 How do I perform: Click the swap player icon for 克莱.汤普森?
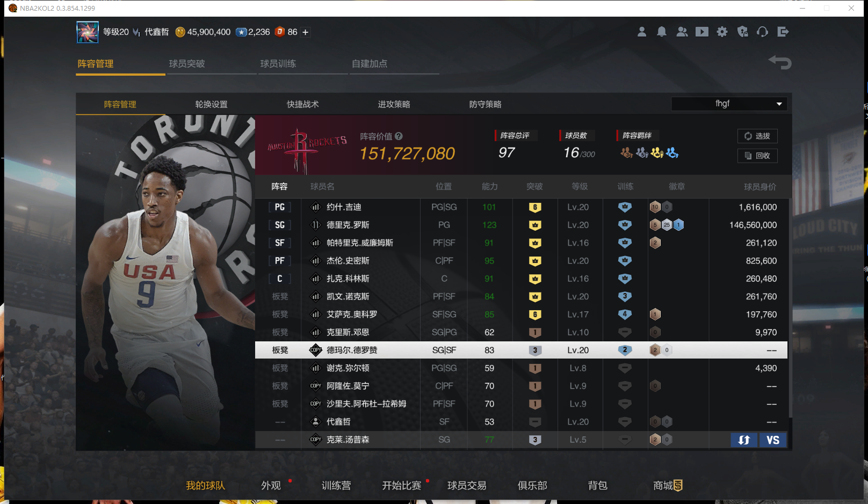pyautogui.click(x=744, y=440)
